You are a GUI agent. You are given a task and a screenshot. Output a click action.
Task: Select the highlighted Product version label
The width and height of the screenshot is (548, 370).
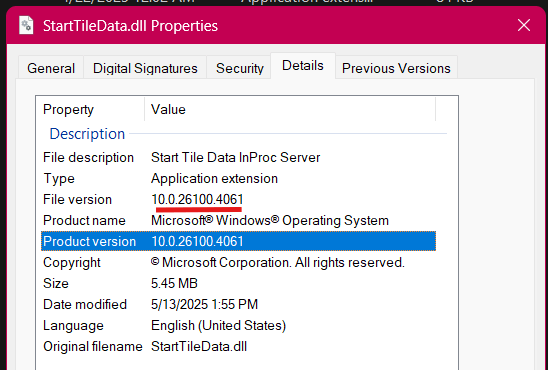pos(89,241)
